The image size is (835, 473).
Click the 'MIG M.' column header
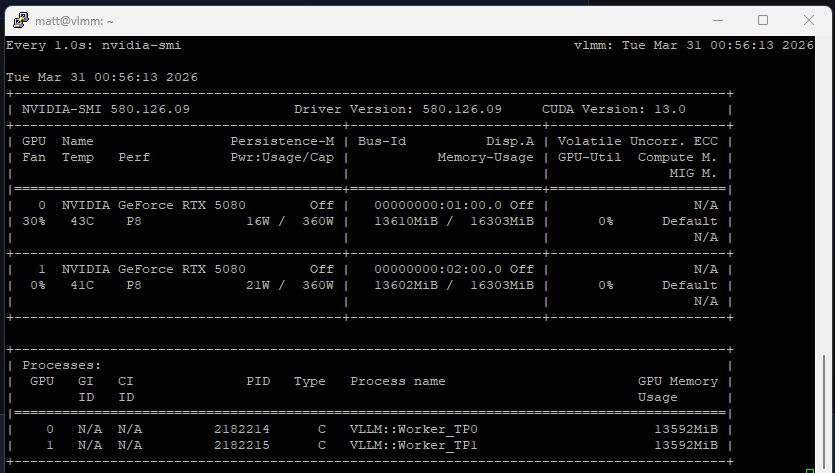coord(693,173)
